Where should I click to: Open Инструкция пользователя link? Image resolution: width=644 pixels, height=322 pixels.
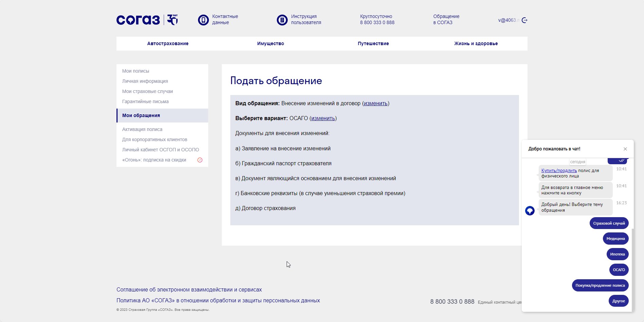[306, 19]
